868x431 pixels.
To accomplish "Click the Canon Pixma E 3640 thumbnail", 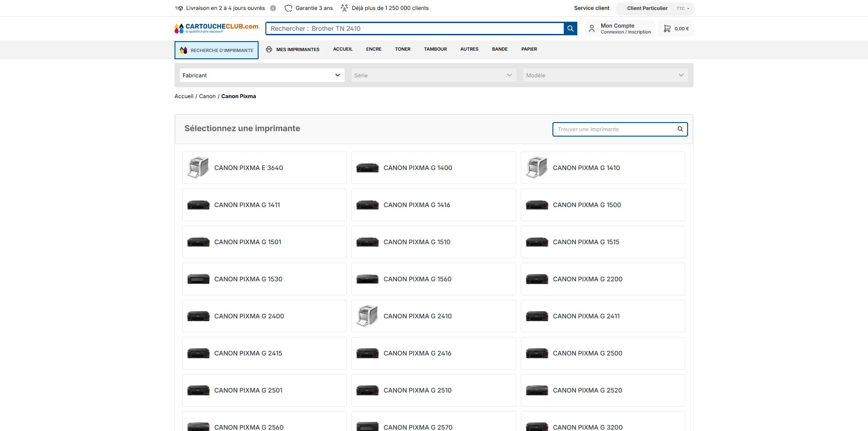I will [198, 168].
